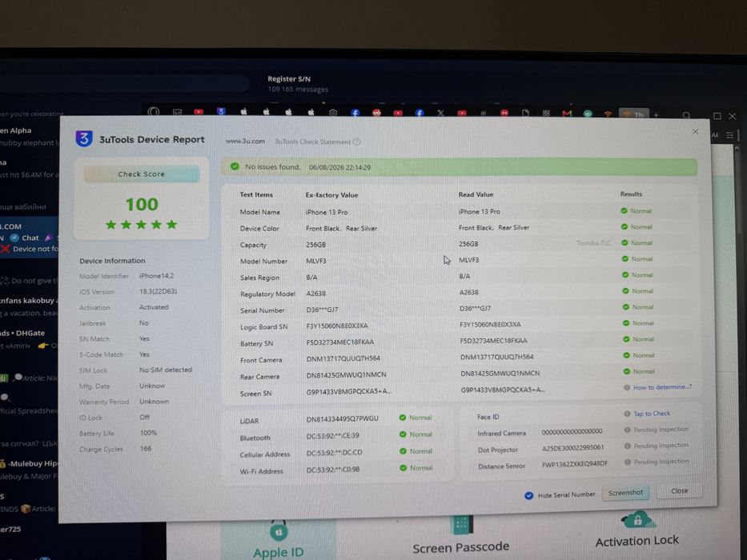Open the 3uTools Check Statement help link
747x560 pixels.
[x=318, y=142]
